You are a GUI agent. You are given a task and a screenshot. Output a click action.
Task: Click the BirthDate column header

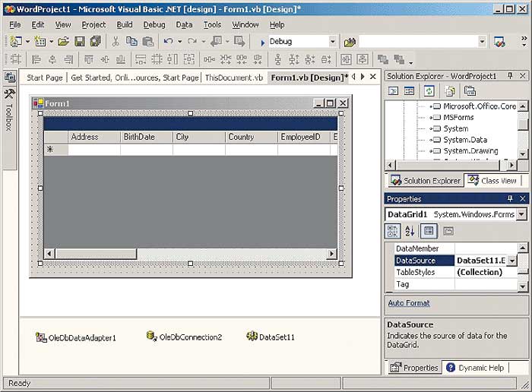click(x=146, y=137)
